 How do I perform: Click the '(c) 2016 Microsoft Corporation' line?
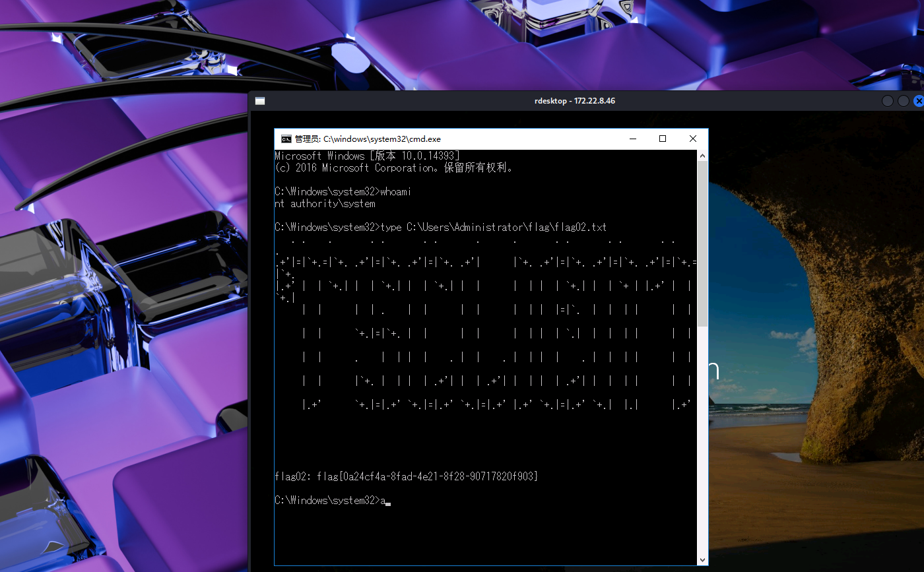point(394,168)
